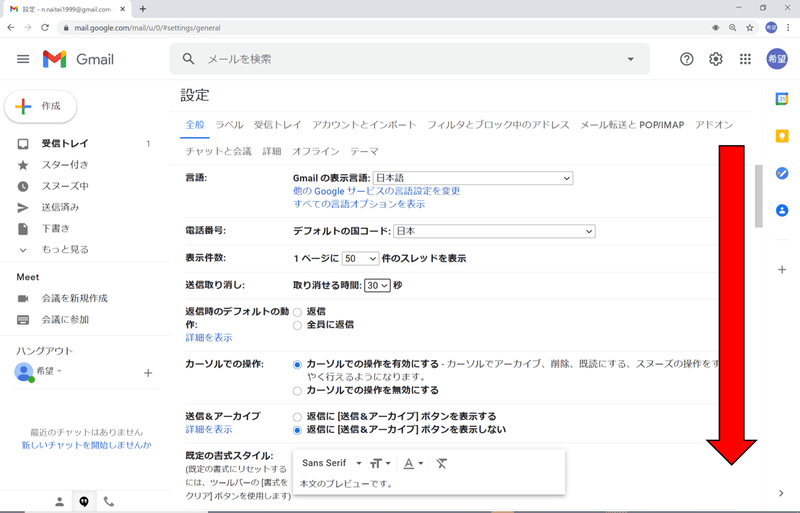Open the Gmail display language dropdown
The image size is (800, 513).
[473, 178]
